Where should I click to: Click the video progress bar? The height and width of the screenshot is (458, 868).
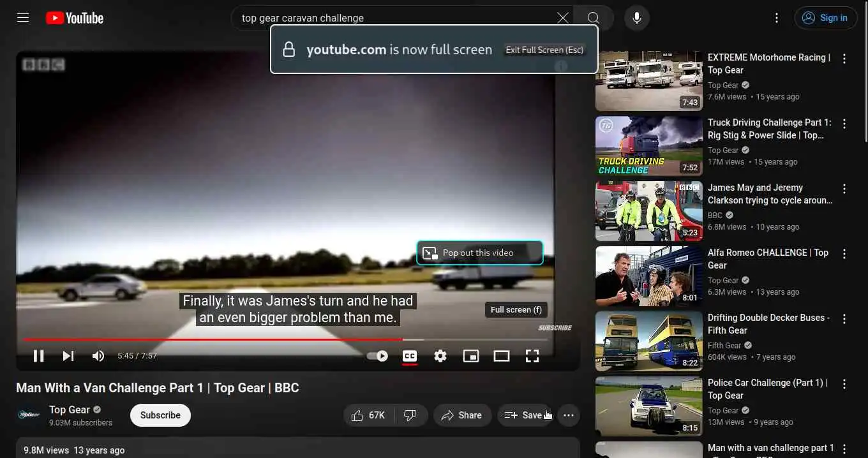pyautogui.click(x=285, y=339)
